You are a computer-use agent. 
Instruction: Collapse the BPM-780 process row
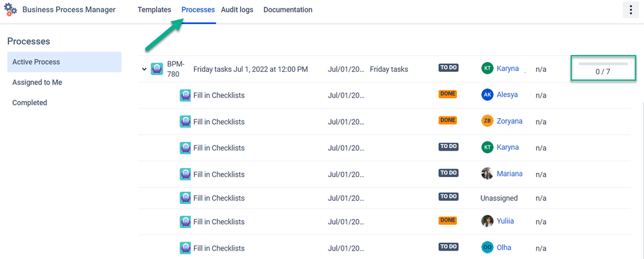point(144,69)
